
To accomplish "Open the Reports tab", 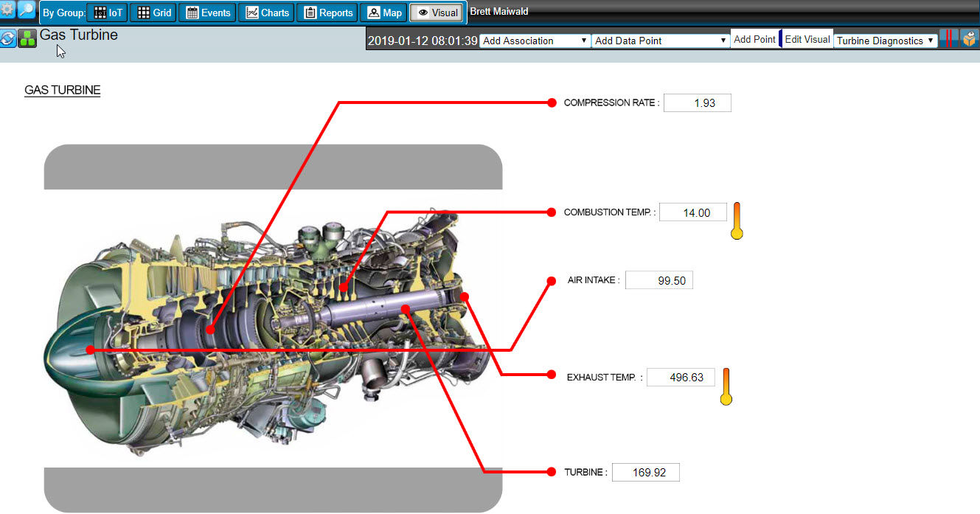I will click(x=327, y=13).
